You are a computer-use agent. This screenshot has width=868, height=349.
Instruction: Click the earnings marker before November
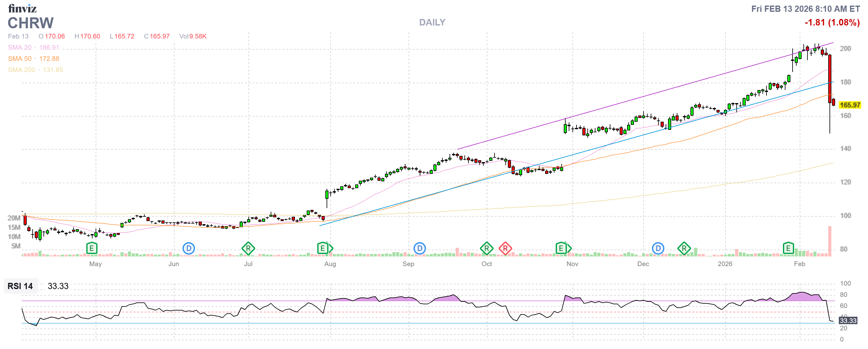click(561, 248)
